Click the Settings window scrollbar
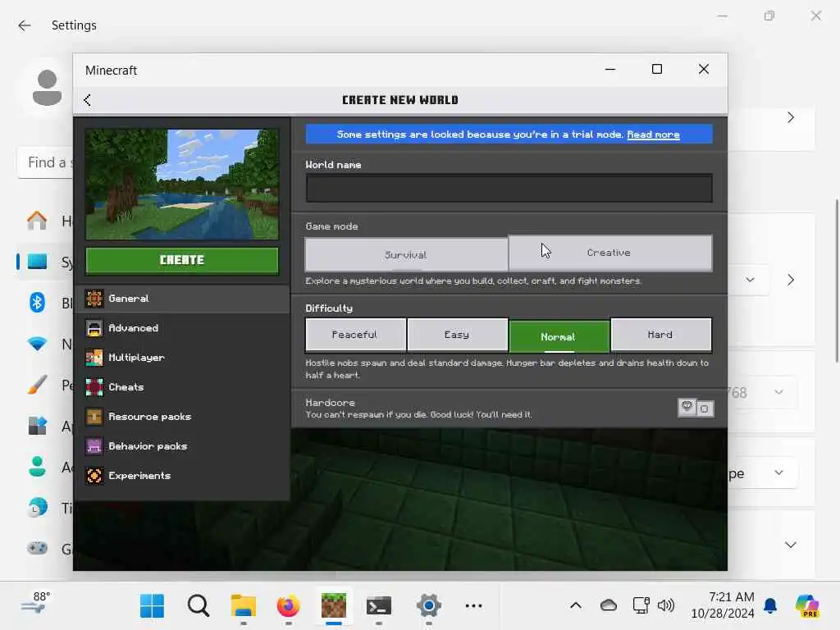This screenshot has height=630, width=840. pos(836,281)
